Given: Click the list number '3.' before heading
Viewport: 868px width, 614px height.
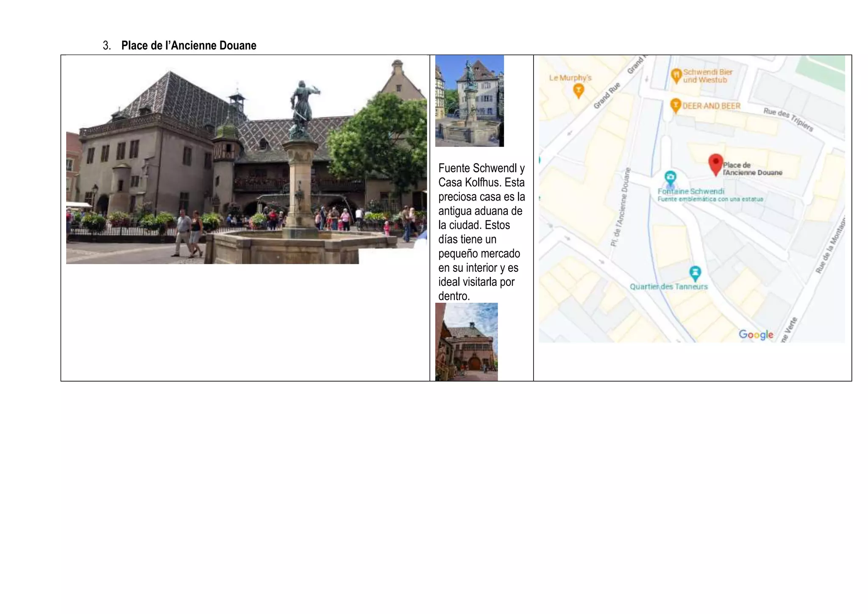Looking at the screenshot, I should (107, 45).
